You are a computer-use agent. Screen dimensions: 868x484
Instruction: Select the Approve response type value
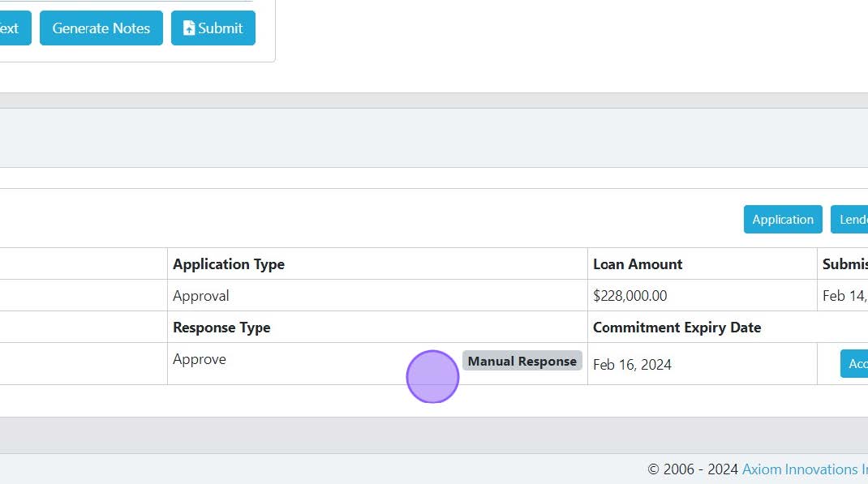pyautogui.click(x=200, y=359)
